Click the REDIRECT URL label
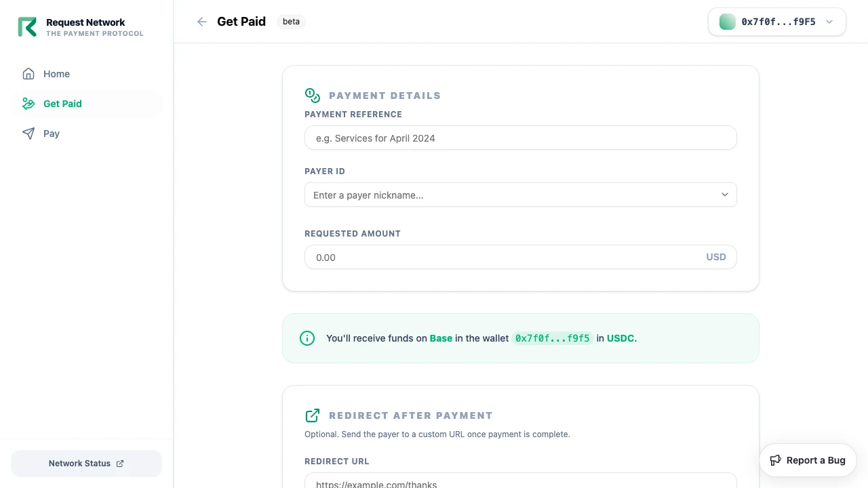The image size is (868, 488). [337, 462]
